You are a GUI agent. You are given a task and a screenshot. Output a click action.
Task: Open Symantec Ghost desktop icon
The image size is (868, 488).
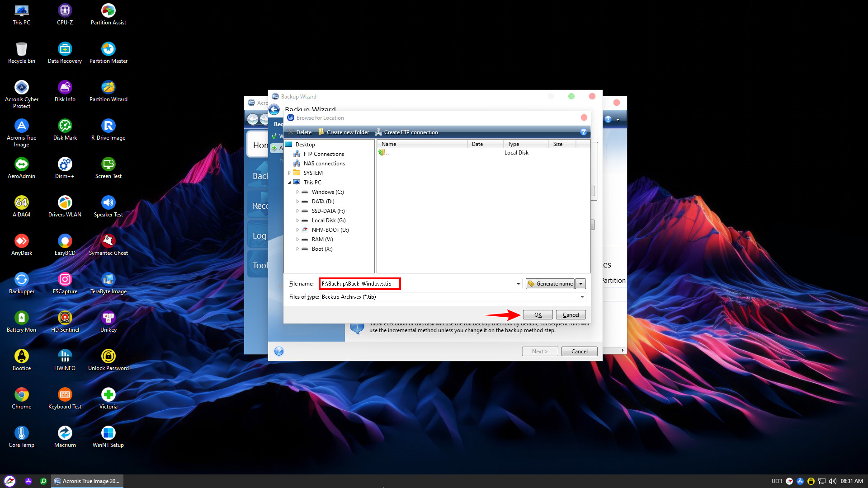(x=108, y=241)
